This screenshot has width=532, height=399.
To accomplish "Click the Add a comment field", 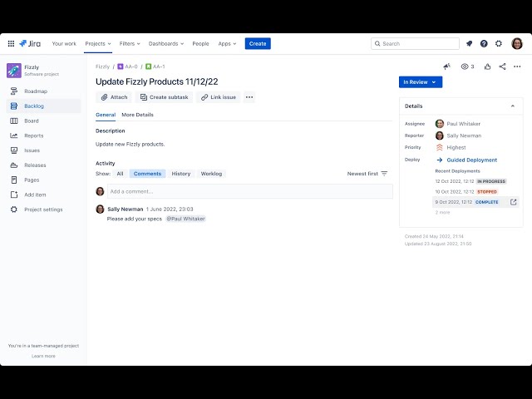I will click(250, 191).
